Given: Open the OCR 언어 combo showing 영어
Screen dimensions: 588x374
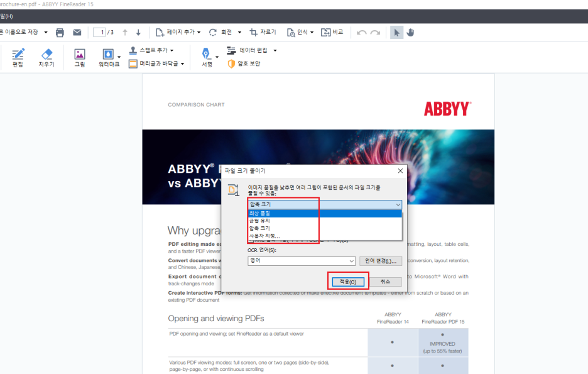Looking at the screenshot, I should coord(302,261).
